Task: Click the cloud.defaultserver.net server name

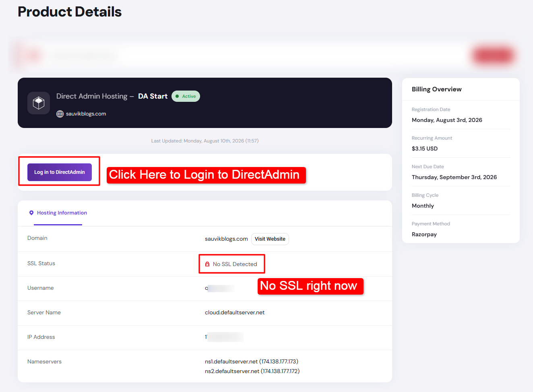Action: [235, 313]
